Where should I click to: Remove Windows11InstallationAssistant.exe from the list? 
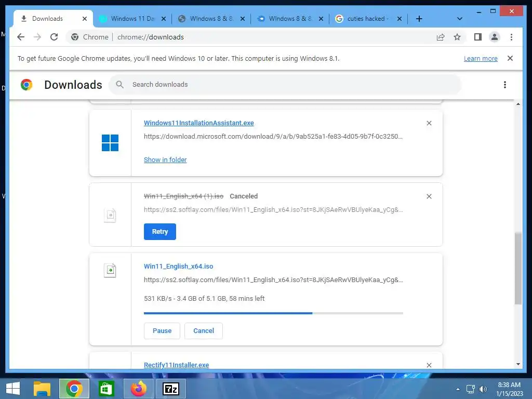(x=429, y=123)
